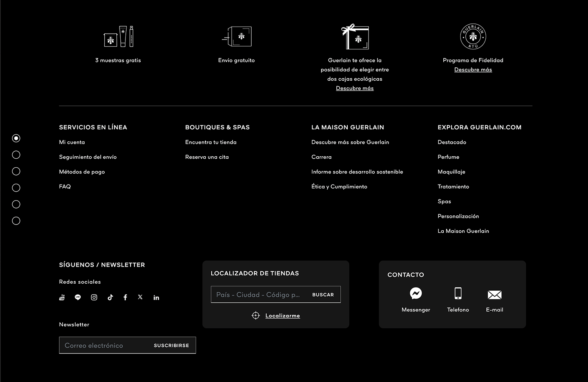588x382 pixels.
Task: Contact via the Messenger icon
Action: coord(416,293)
